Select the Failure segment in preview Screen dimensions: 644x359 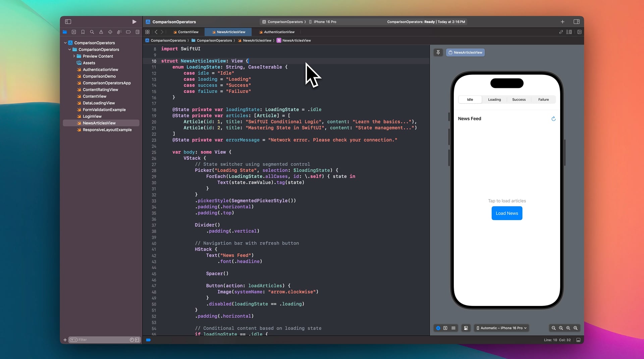543,99
